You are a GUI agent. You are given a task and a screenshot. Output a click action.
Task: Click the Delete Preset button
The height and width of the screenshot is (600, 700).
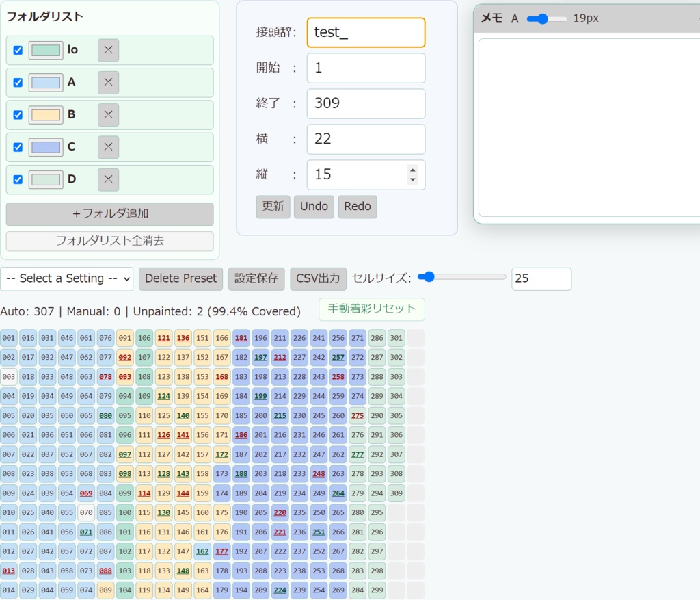(x=180, y=278)
